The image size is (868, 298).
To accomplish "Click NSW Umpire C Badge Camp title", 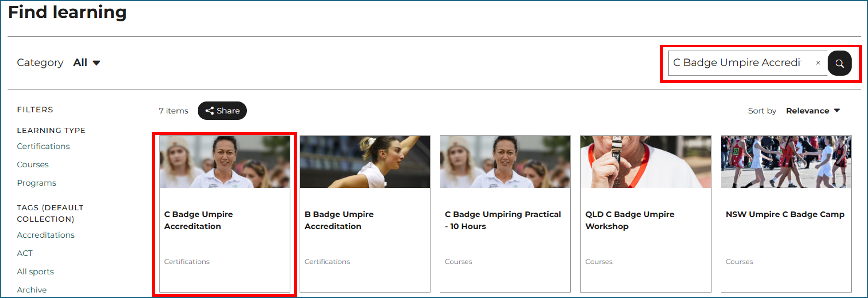I will 785,214.
